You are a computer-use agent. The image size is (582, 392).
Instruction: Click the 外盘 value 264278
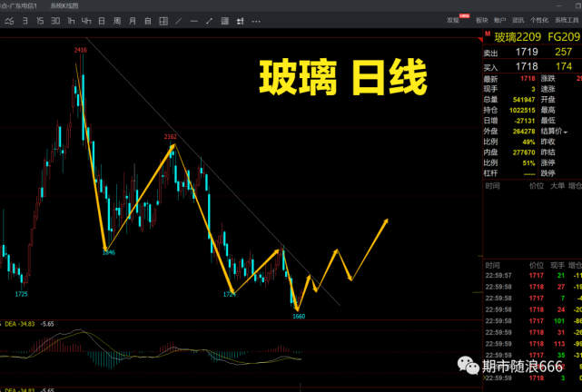pyautogui.click(x=524, y=132)
